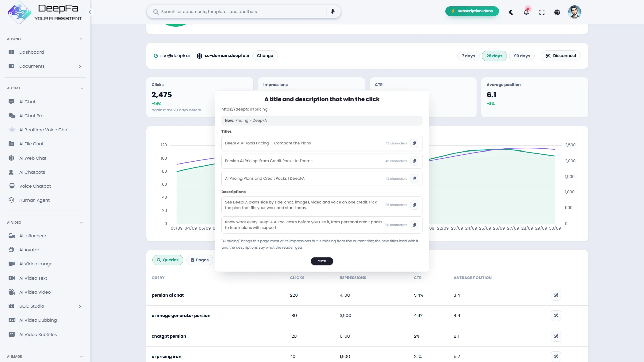Click the Subscription Plans button
The height and width of the screenshot is (362, 644).
click(472, 11)
